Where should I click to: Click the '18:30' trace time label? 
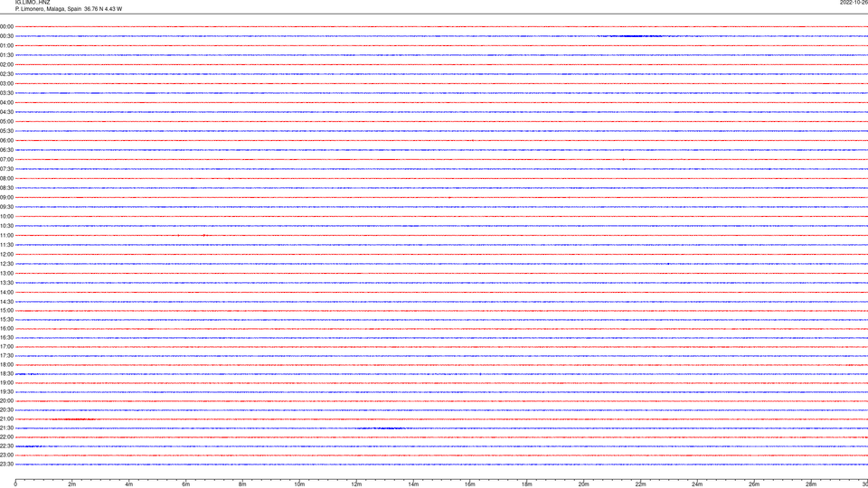coord(6,374)
